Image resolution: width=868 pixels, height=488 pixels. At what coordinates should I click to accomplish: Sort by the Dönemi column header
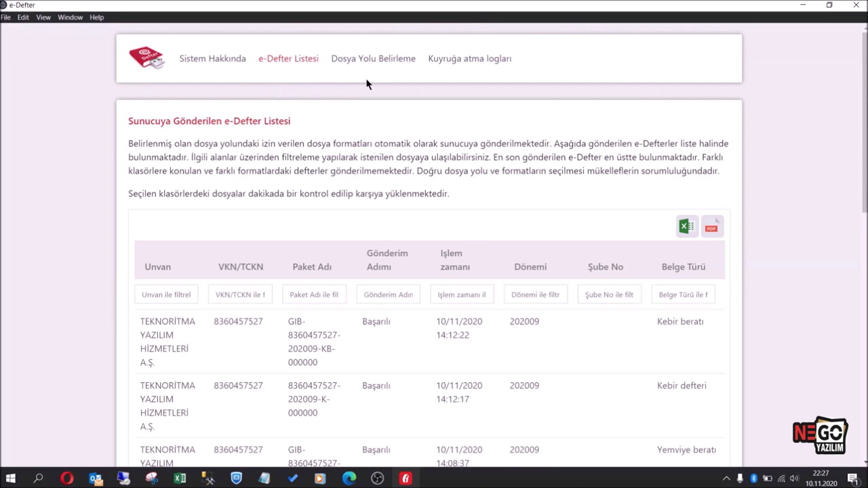(530, 266)
